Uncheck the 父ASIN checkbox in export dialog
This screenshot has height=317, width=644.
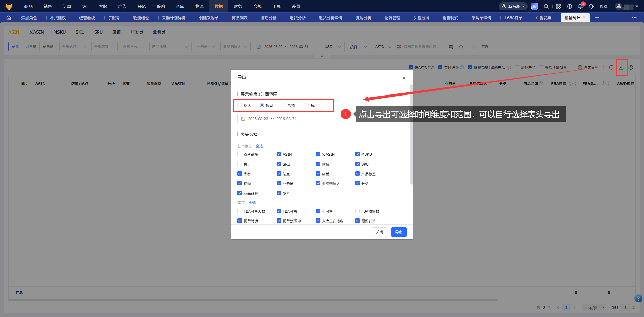[318, 154]
